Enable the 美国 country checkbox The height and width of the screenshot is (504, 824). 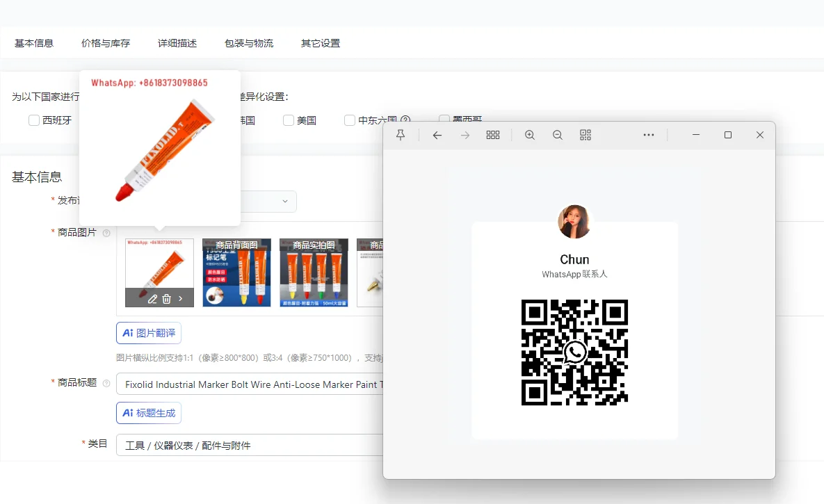289,120
